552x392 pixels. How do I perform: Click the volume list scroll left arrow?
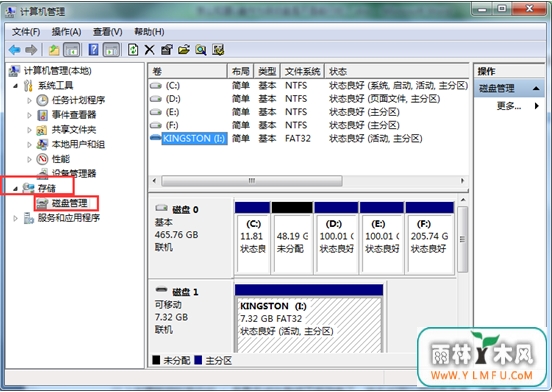(154, 181)
